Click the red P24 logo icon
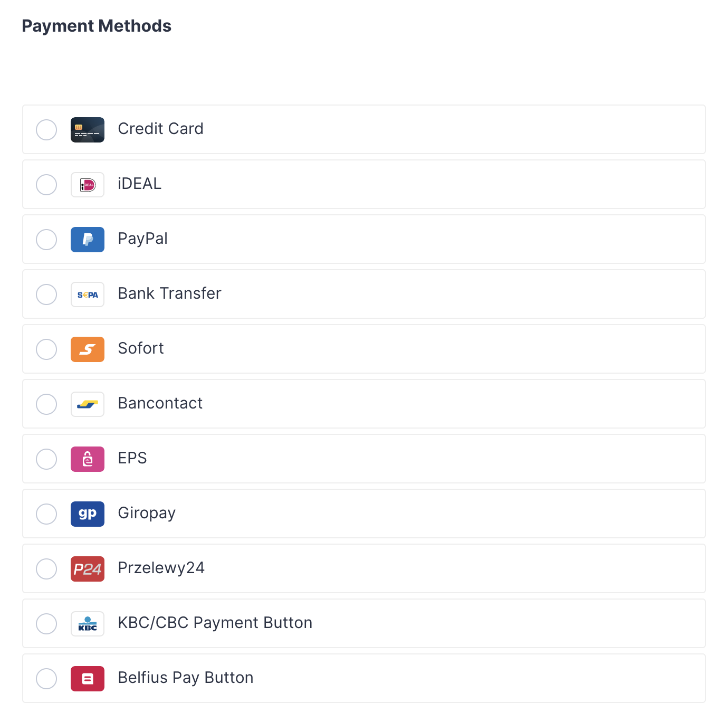The height and width of the screenshot is (722, 728). [88, 569]
